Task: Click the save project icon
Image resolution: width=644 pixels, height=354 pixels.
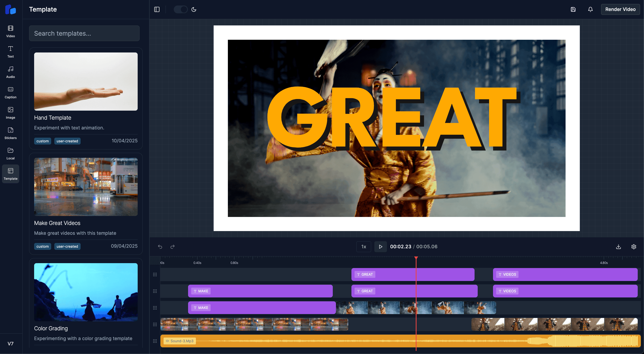Action: (573, 9)
